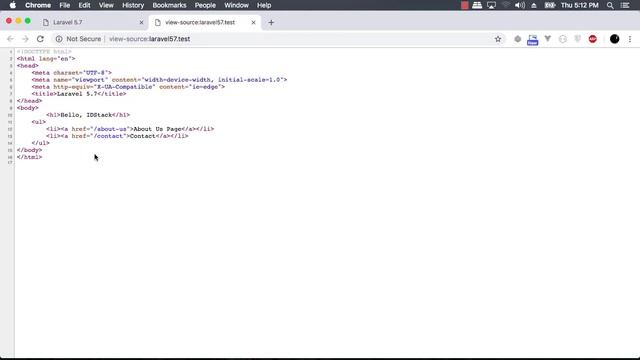Click the Vue devtools extension icon

pyautogui.click(x=548, y=39)
